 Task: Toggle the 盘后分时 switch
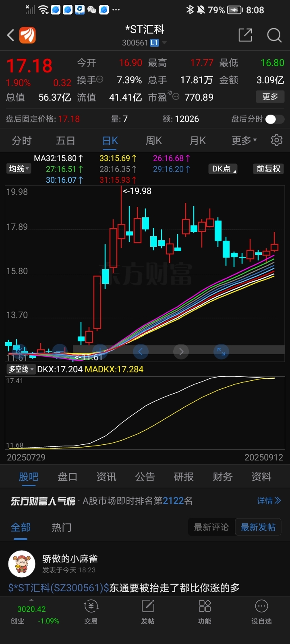click(275, 119)
